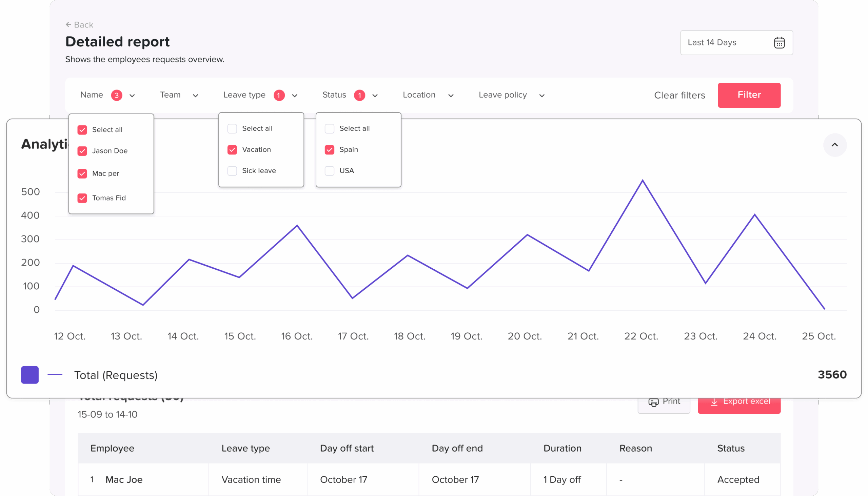Click the back arrow icon
Viewport: 868px width, 496px height.
click(68, 24)
